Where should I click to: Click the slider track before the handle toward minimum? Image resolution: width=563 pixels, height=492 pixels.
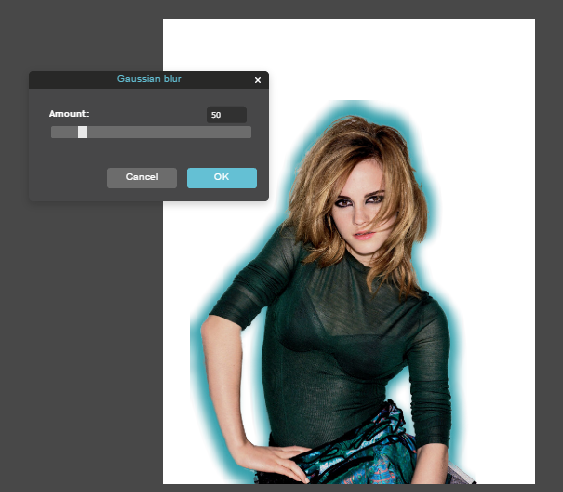pyautogui.click(x=64, y=132)
